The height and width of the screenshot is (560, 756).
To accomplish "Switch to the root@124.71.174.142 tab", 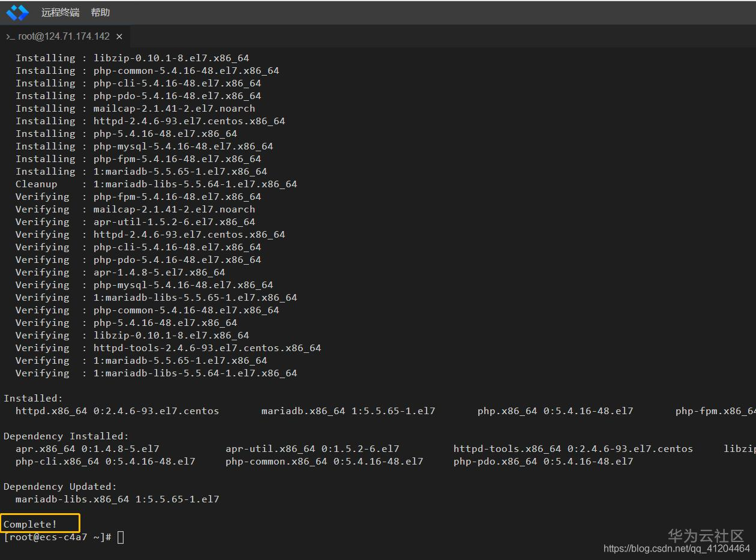I will (x=64, y=37).
